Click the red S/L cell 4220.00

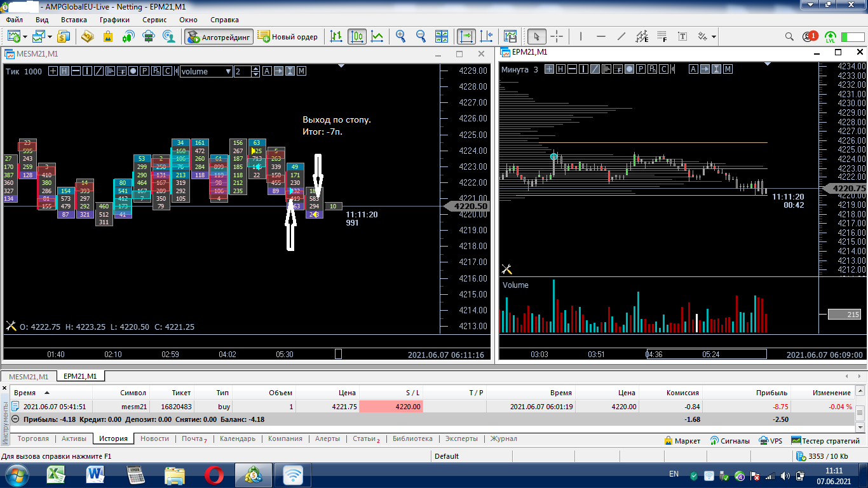click(x=391, y=407)
